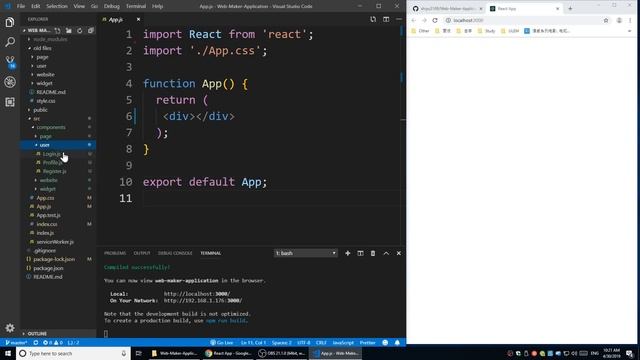Split the editor to the right
The image size is (640, 360).
coord(386,19)
